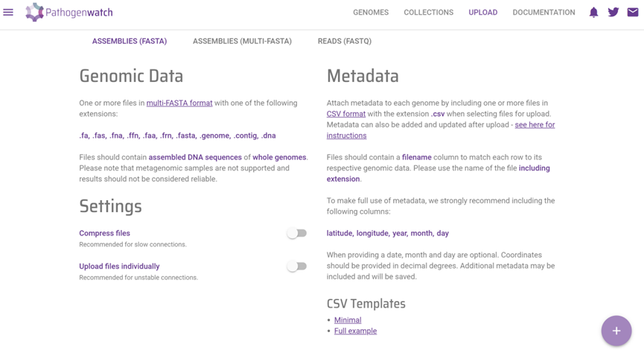Switch to Assemblies (Multi-FASTA) tab
This screenshot has height=350, width=644.
tap(242, 41)
